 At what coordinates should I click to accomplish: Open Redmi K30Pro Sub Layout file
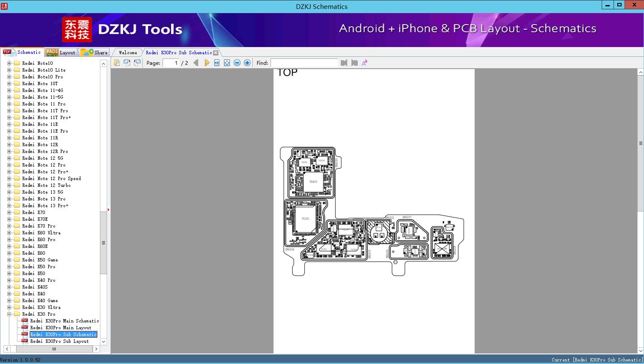59,341
